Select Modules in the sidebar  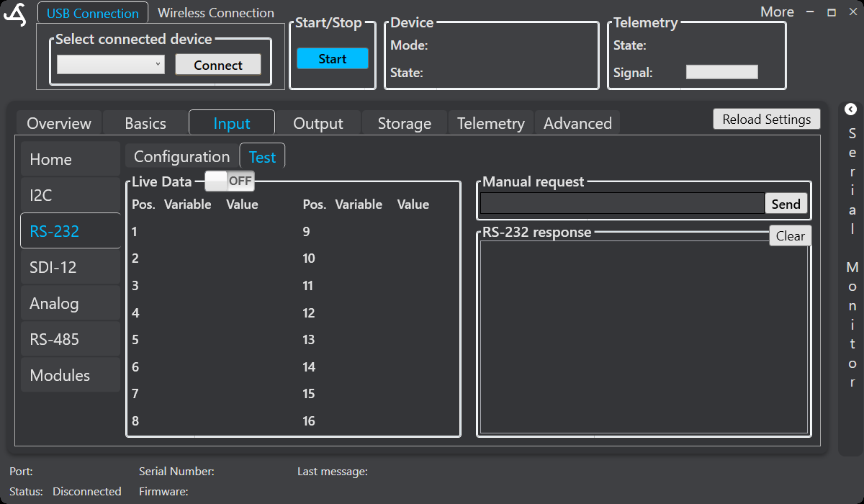[71, 375]
